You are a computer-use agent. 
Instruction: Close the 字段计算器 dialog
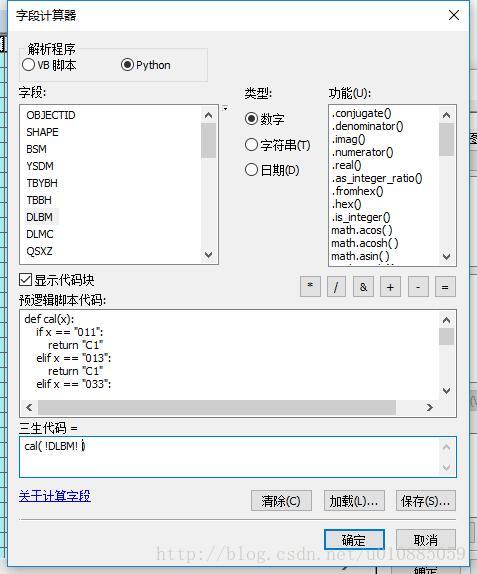[x=454, y=15]
